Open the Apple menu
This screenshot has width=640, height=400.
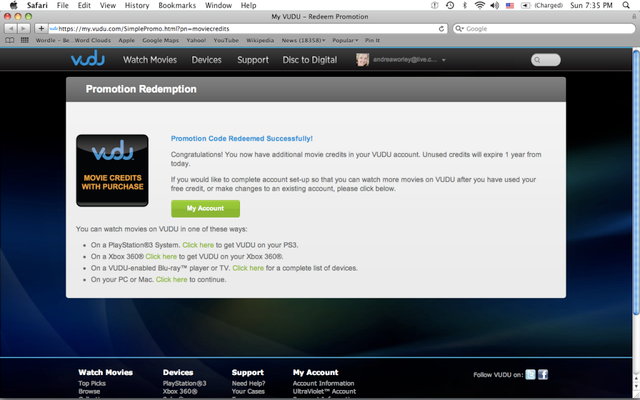13,5
